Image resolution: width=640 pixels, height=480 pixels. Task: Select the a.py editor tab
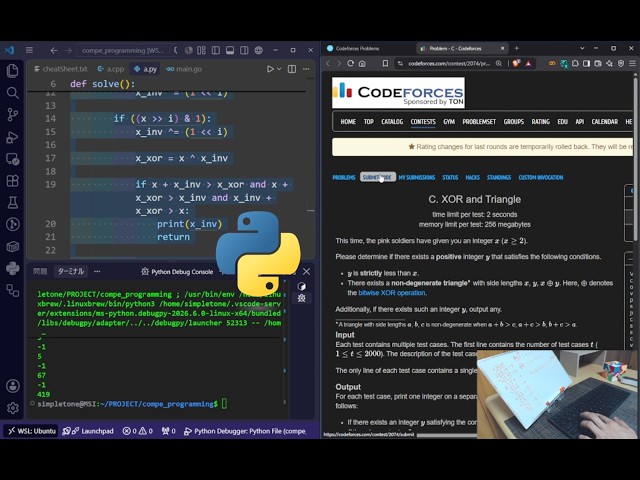(x=145, y=69)
